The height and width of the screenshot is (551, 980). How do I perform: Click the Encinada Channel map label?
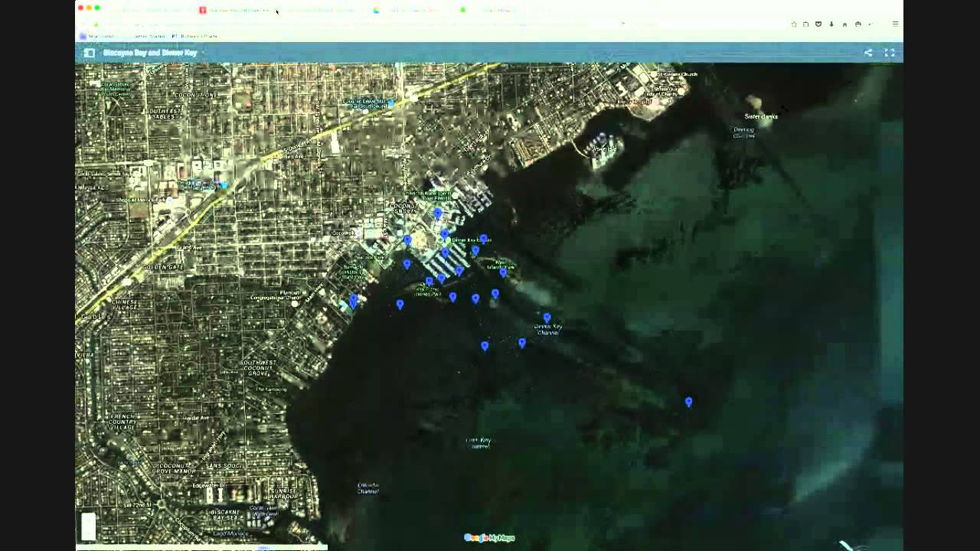[367, 487]
